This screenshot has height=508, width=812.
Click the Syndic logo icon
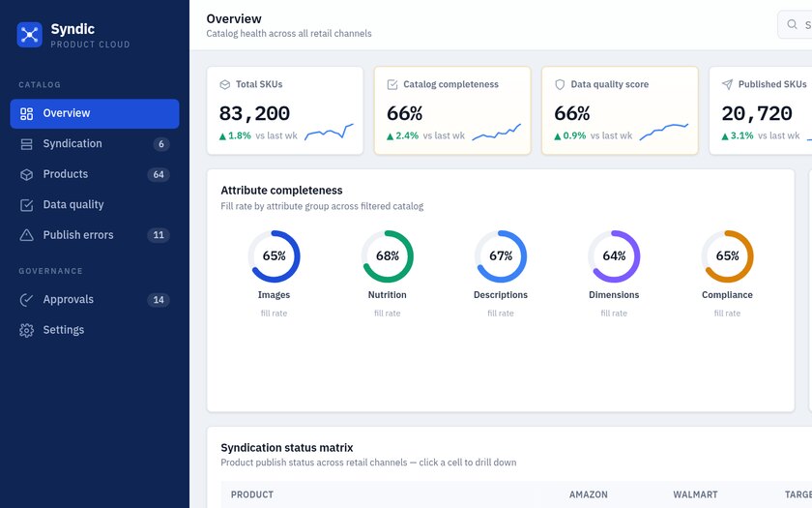(x=30, y=35)
